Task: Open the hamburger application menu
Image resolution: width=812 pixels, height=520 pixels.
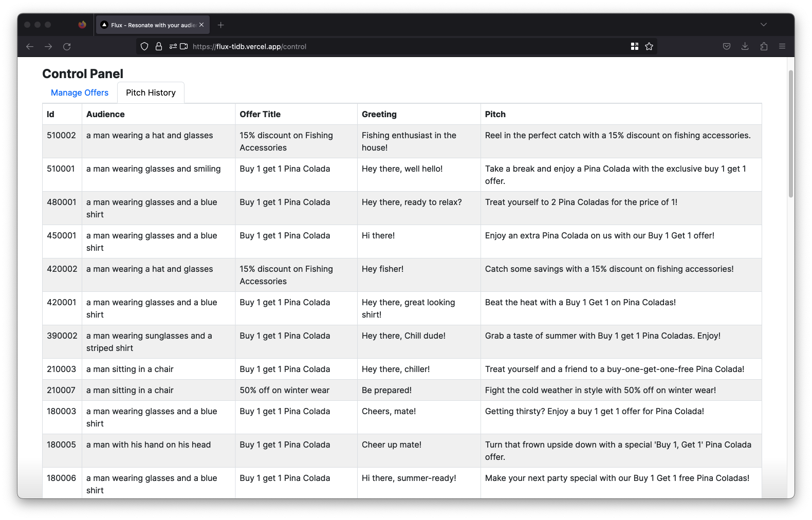Action: [782, 47]
